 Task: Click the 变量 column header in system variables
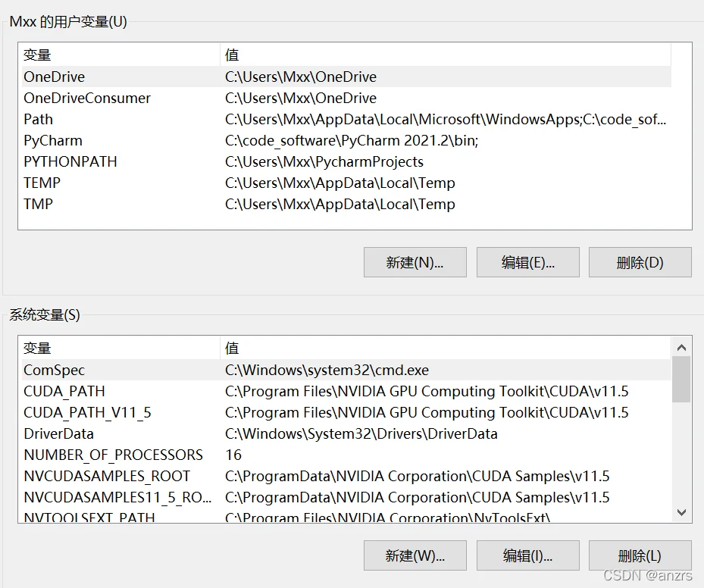tap(38, 348)
